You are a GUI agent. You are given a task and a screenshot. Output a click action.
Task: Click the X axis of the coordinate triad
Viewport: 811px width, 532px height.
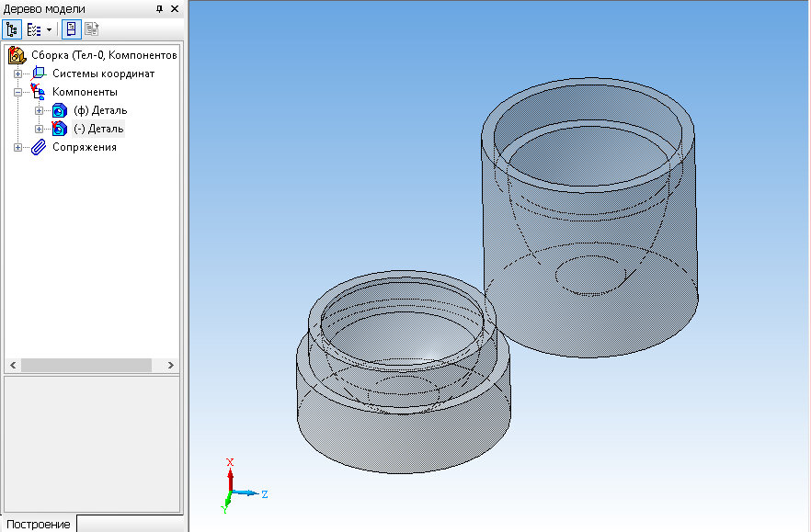[x=230, y=474]
